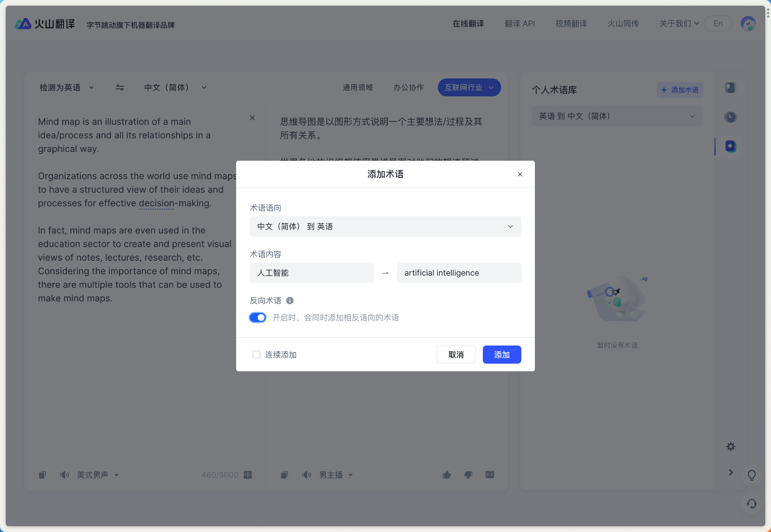The image size is (771, 532).
Task: Play source text audio
Action: point(64,475)
